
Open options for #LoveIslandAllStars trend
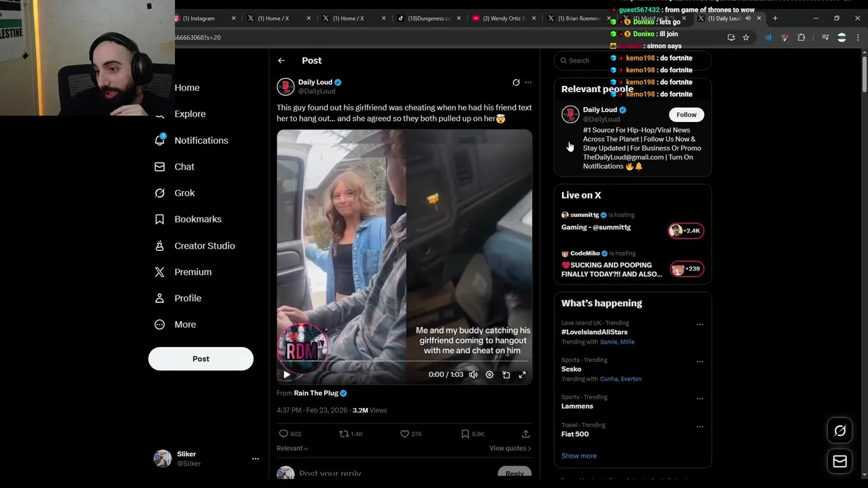tap(700, 325)
